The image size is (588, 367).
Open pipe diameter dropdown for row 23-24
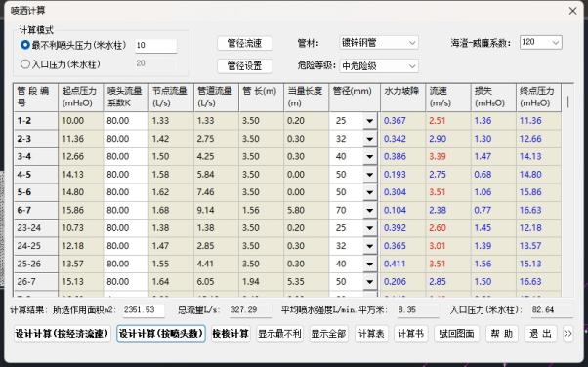pos(370,228)
